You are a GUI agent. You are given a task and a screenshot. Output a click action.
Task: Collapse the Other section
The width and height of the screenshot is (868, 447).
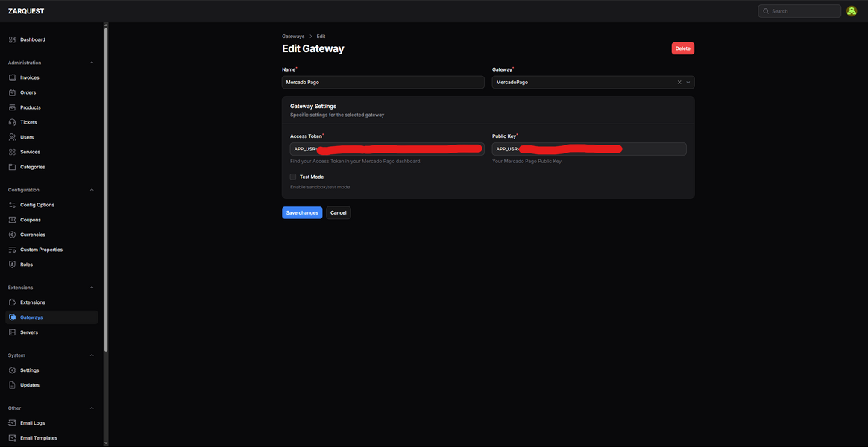[92, 408]
